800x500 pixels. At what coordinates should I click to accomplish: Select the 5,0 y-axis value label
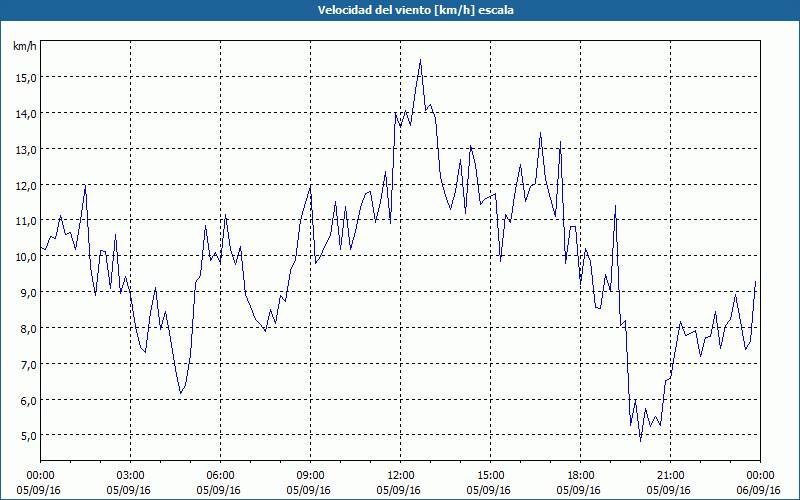[28, 436]
